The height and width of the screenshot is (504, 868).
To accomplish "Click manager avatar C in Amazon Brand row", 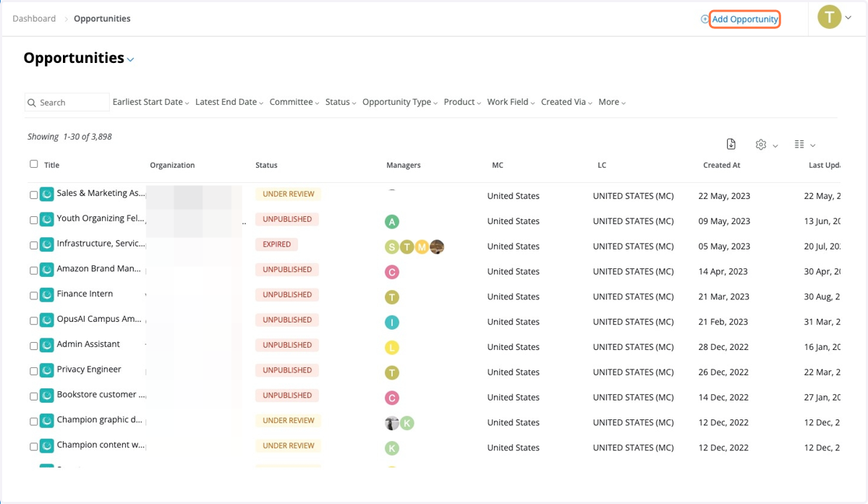I will tap(391, 273).
